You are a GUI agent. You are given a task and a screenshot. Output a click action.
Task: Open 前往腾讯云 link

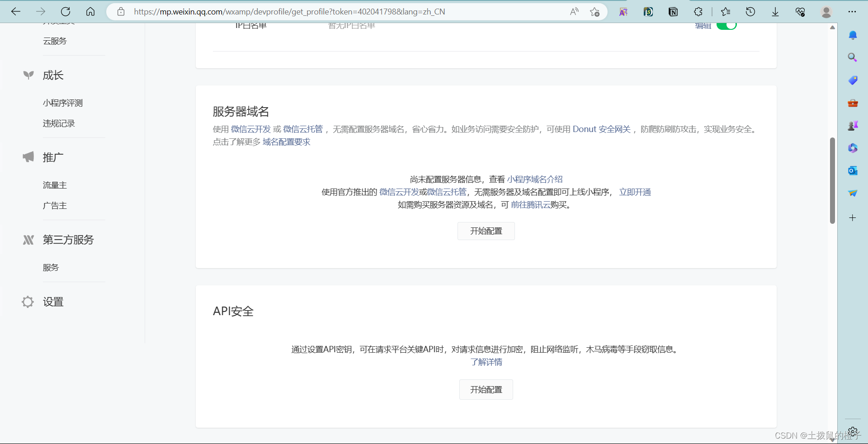531,205
